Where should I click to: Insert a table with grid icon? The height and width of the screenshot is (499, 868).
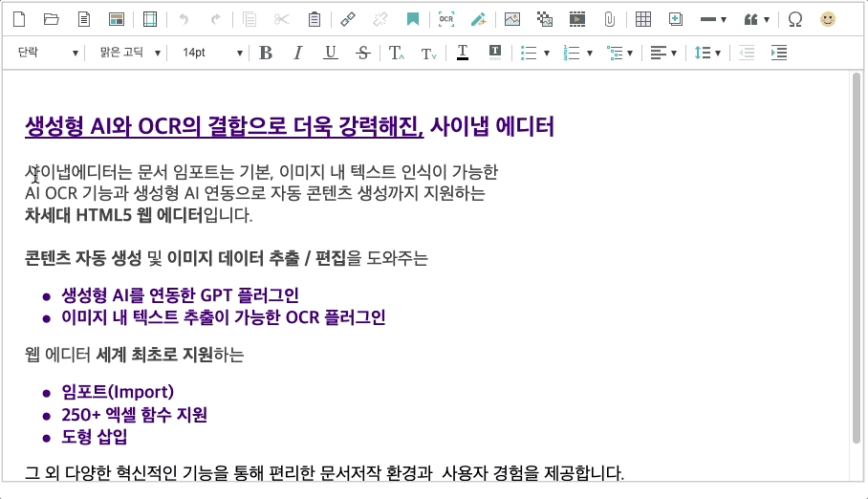643,18
